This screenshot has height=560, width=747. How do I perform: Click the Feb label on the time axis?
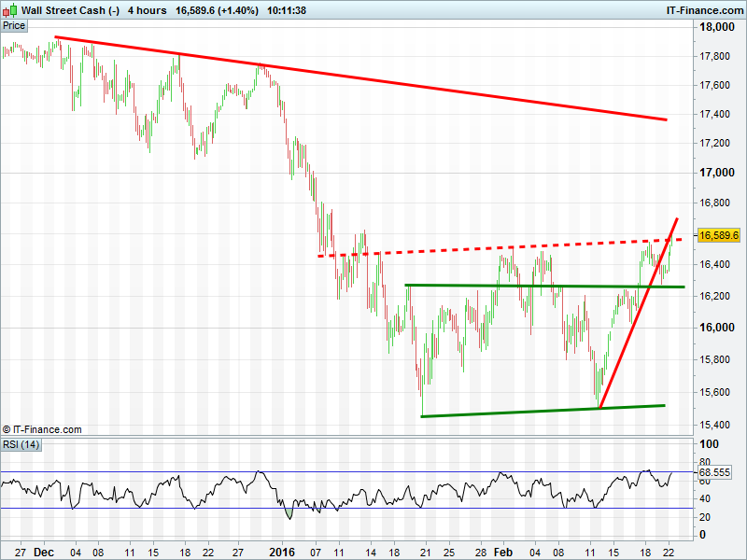[503, 553]
